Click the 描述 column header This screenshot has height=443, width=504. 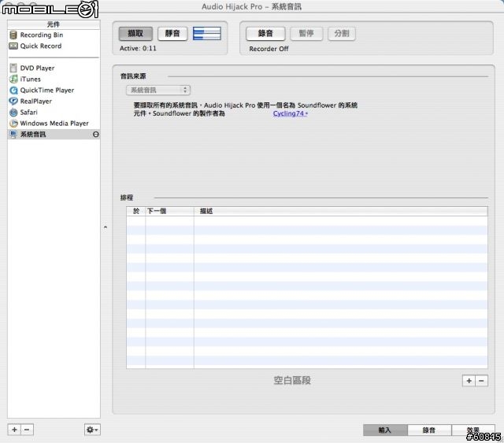[x=341, y=211]
